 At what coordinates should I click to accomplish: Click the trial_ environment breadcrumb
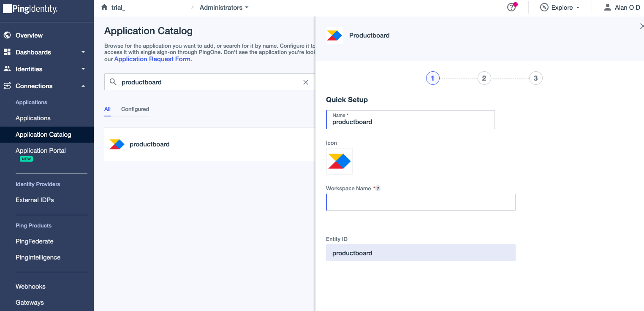pos(118,8)
